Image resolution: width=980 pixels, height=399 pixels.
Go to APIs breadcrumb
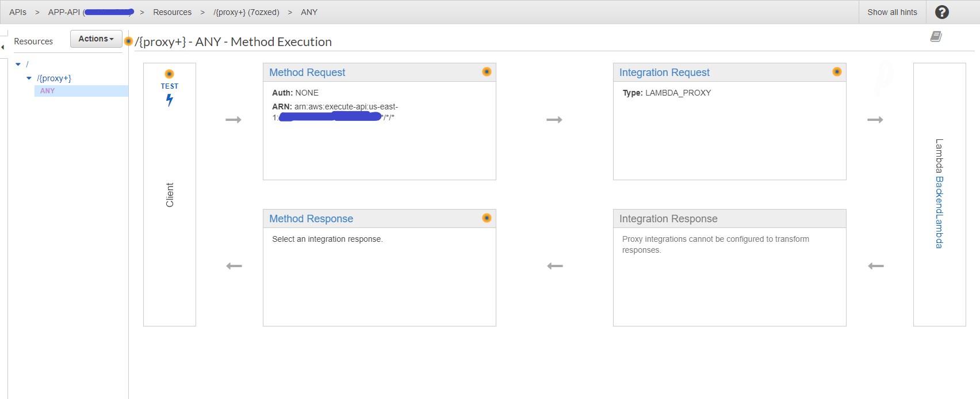[x=18, y=12]
